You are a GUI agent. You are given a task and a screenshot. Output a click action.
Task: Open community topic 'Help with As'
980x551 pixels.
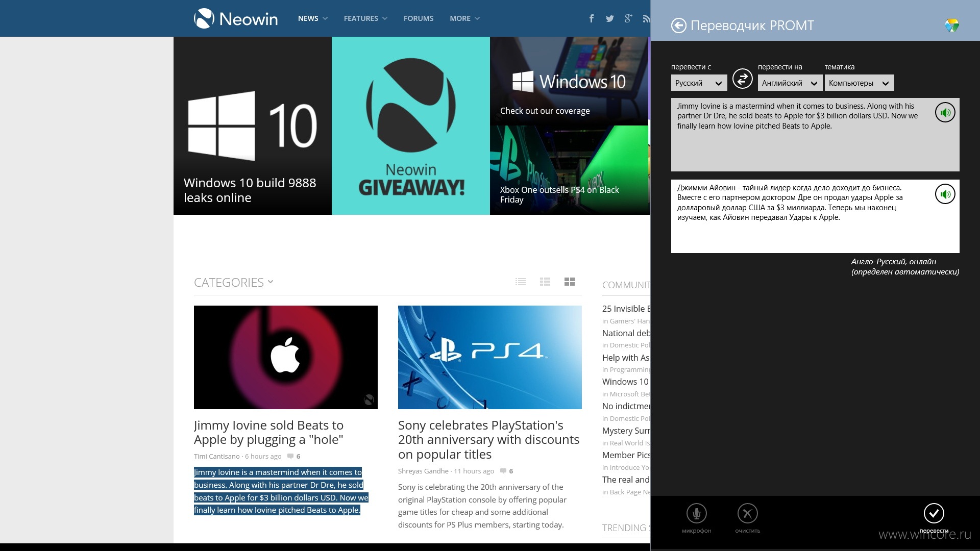click(x=626, y=358)
